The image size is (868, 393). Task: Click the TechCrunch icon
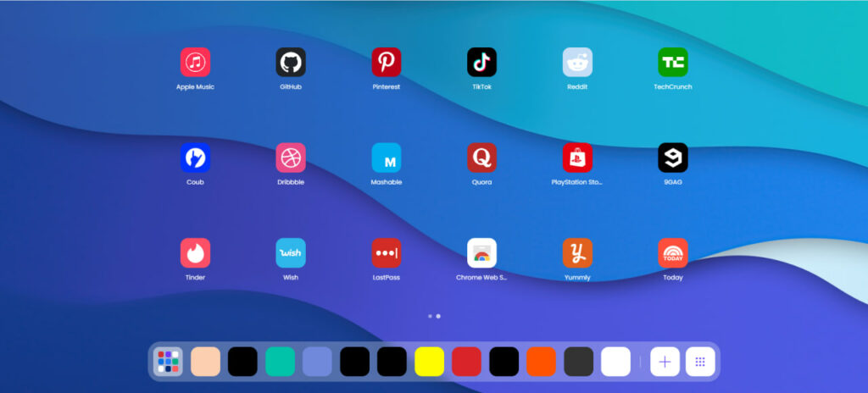point(672,62)
